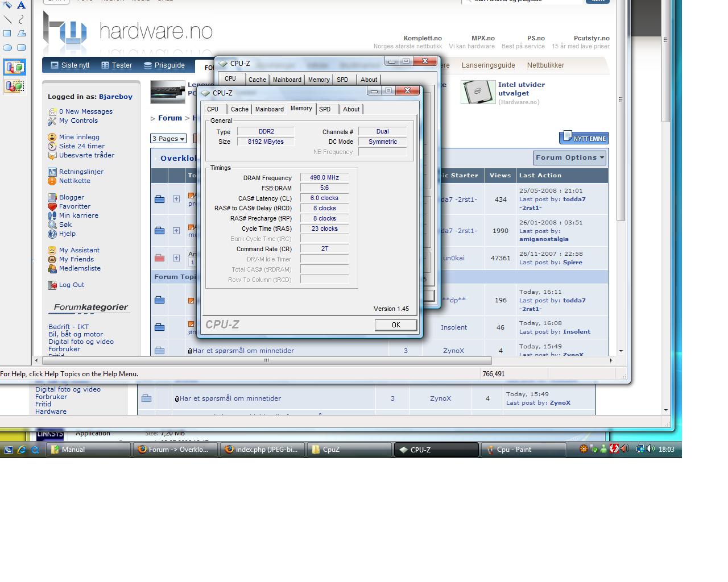
Task: Click the NYTT EMNE new topic button
Action: 584,138
